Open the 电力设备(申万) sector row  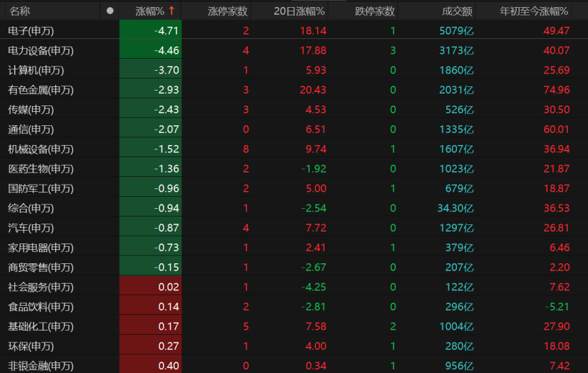(x=294, y=50)
